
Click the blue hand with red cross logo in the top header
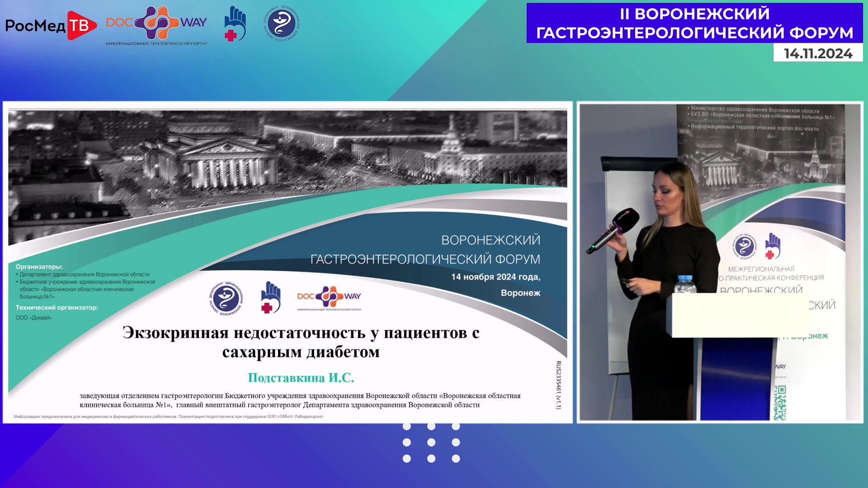[235, 24]
